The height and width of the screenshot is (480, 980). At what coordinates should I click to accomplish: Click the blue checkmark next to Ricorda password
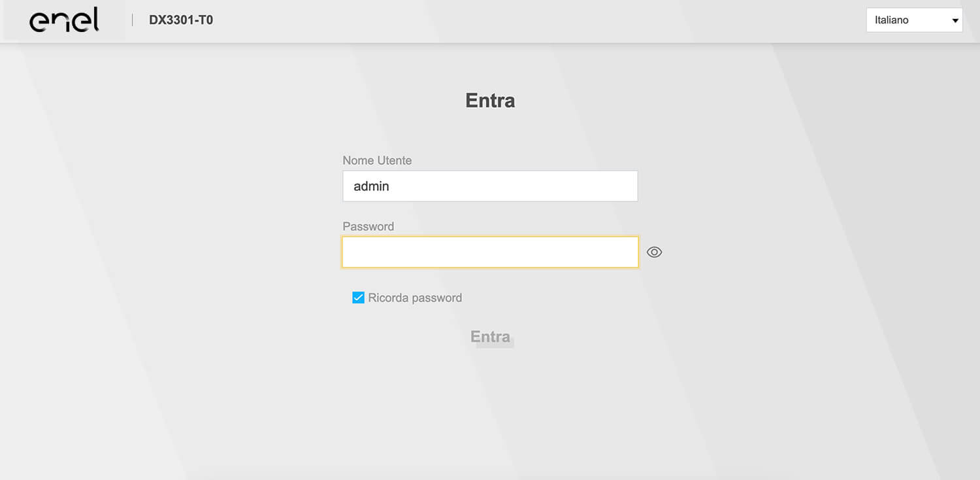(358, 298)
